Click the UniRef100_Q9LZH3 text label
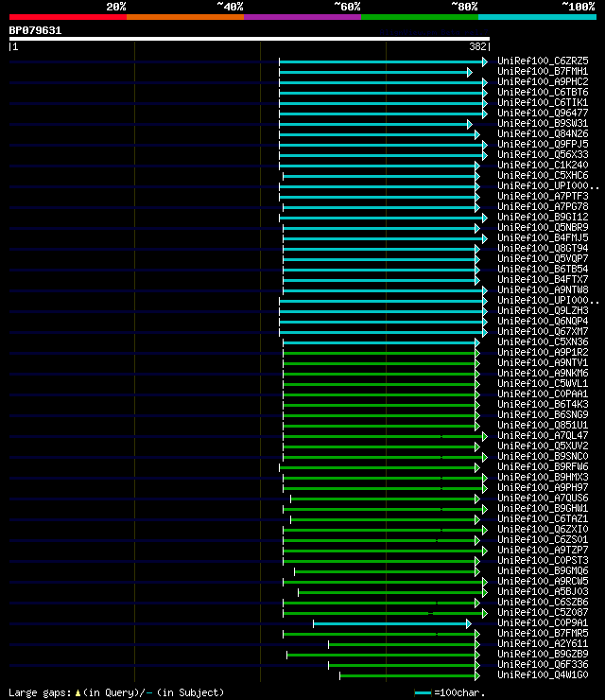 pyautogui.click(x=543, y=310)
